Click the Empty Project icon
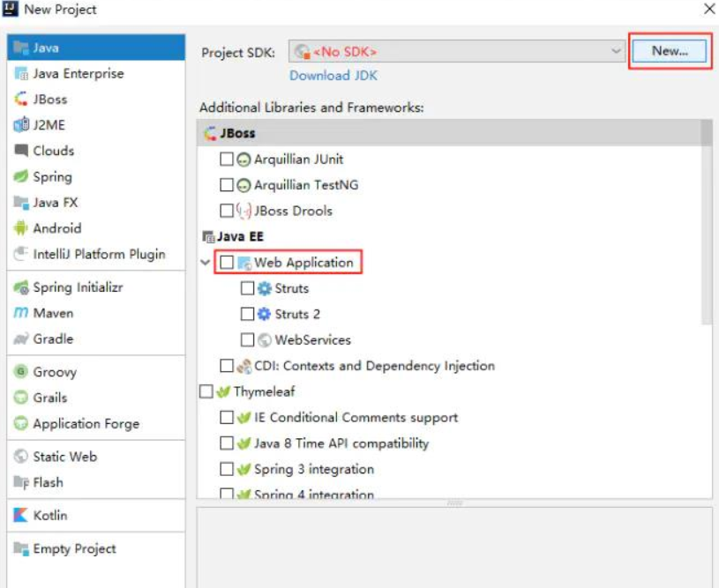The width and height of the screenshot is (719, 588). (x=21, y=548)
